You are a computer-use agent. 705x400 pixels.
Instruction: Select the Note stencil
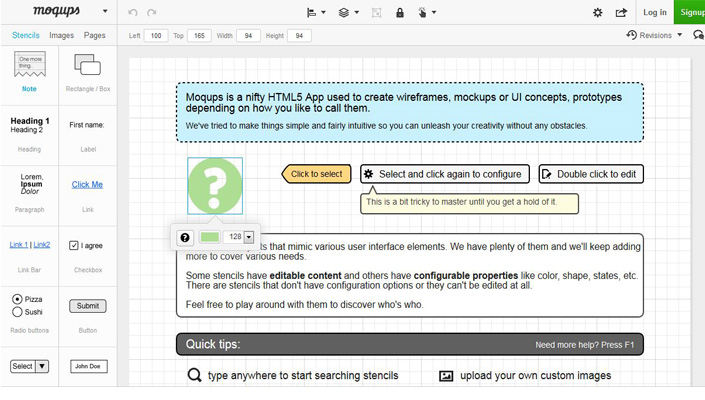coord(30,72)
